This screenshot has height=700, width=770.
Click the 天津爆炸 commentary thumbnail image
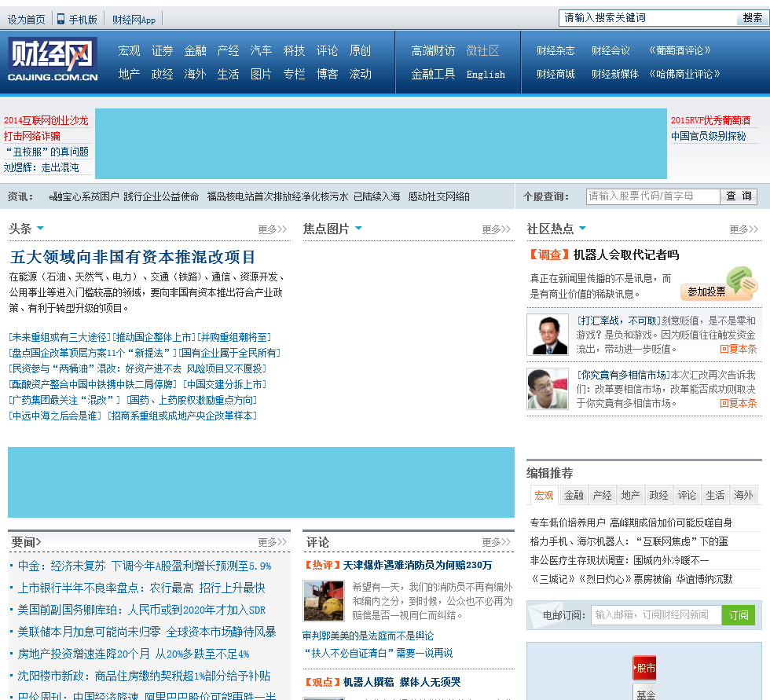324,601
